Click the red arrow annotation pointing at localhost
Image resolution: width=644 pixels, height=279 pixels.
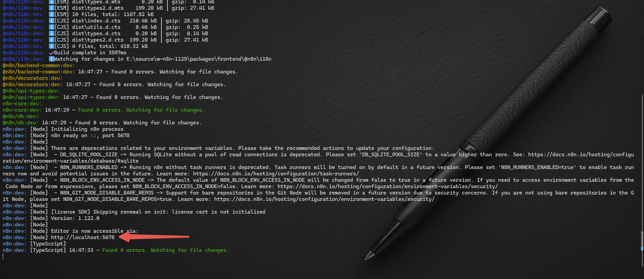point(154,236)
